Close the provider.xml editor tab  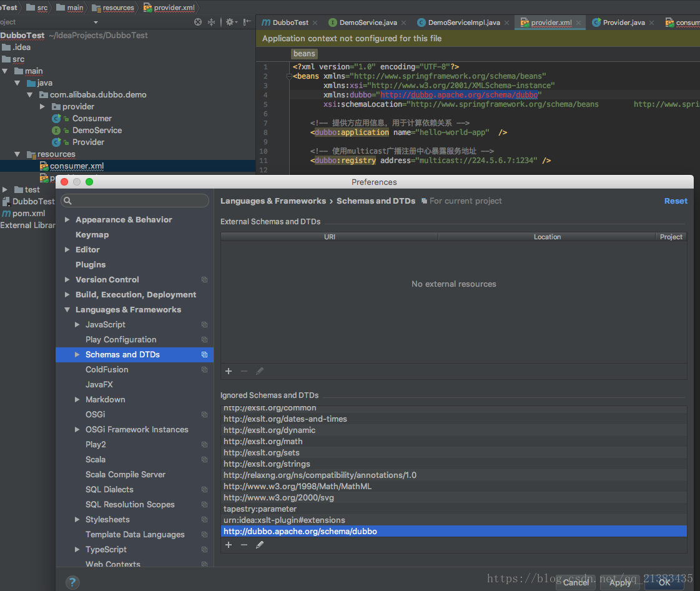[x=579, y=22]
